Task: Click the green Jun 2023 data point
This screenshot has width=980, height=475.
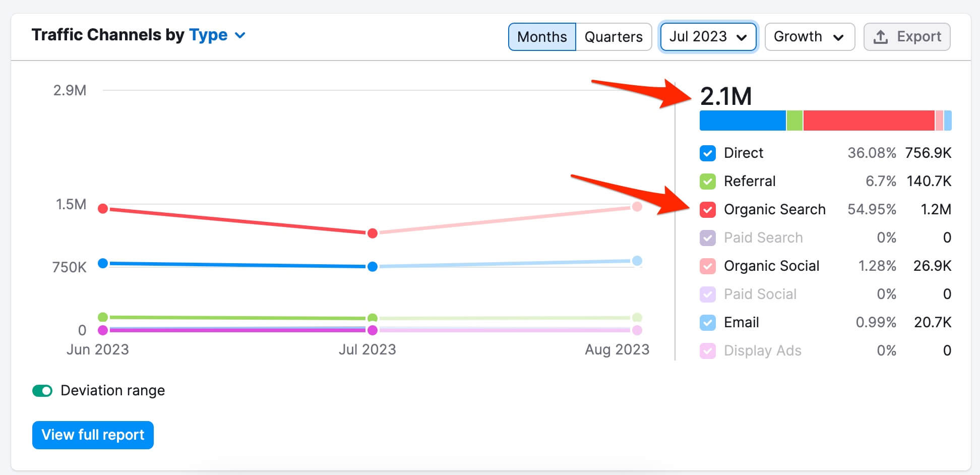Action: click(x=103, y=317)
